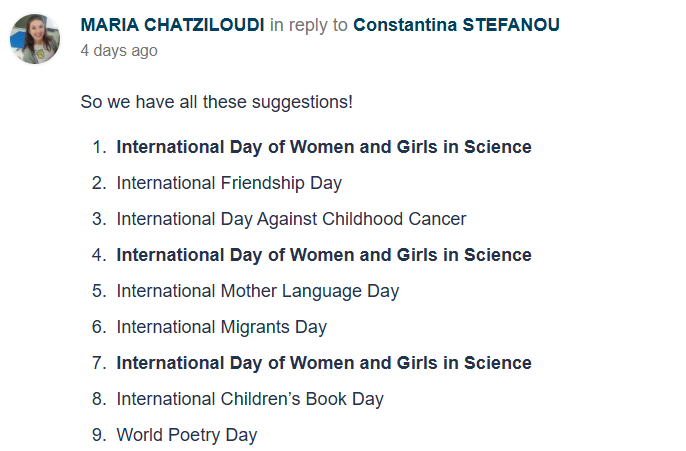
Task: Click the list number '2.' marker
Action: click(98, 183)
